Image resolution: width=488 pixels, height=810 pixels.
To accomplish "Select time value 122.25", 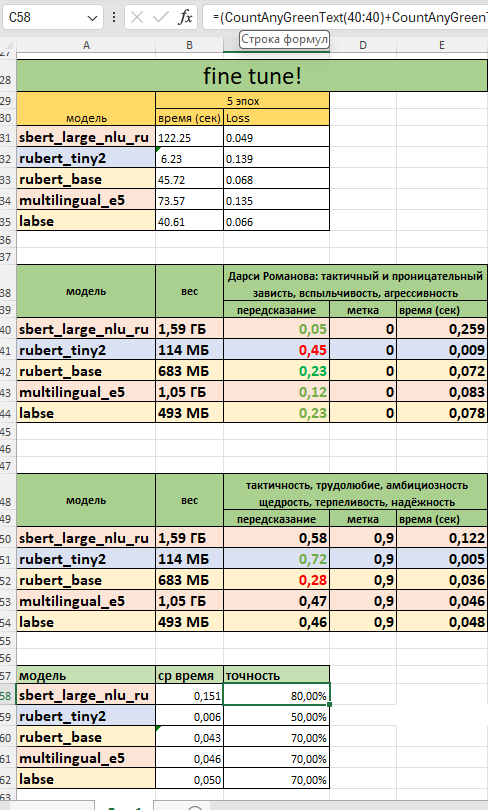I will click(190, 137).
